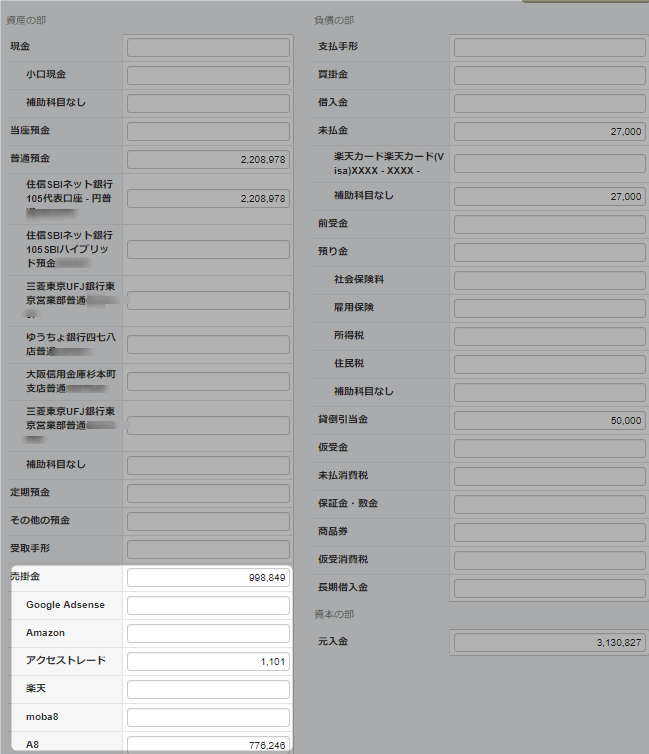Focus the Amazon receivable input field
The width and height of the screenshot is (649, 754).
[x=208, y=633]
